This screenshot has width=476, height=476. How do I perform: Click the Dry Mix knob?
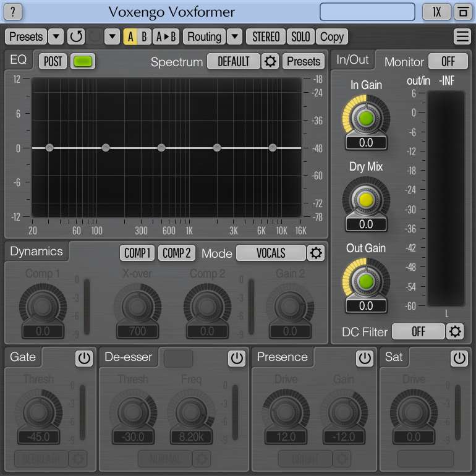[366, 200]
